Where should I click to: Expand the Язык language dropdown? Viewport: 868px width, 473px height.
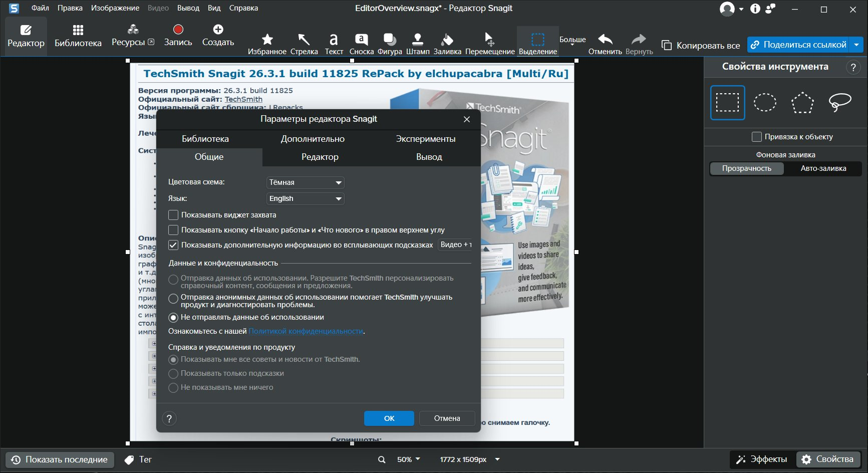point(306,199)
